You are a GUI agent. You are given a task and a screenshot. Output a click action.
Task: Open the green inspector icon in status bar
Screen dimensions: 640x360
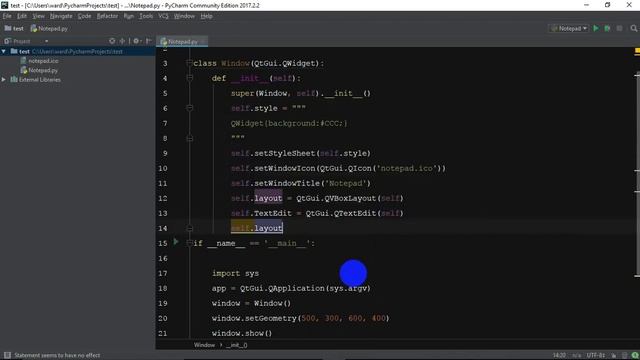[x=635, y=356]
